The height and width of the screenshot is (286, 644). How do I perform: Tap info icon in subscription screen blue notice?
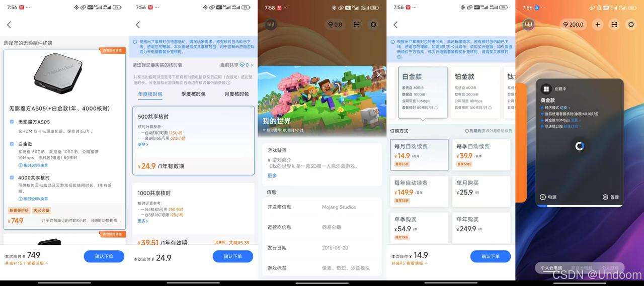tap(392, 41)
